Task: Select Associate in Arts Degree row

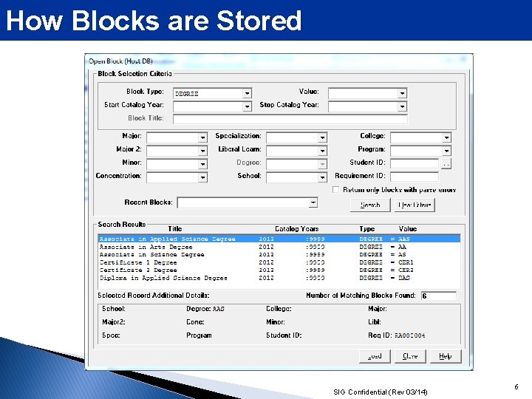Action: (279, 247)
